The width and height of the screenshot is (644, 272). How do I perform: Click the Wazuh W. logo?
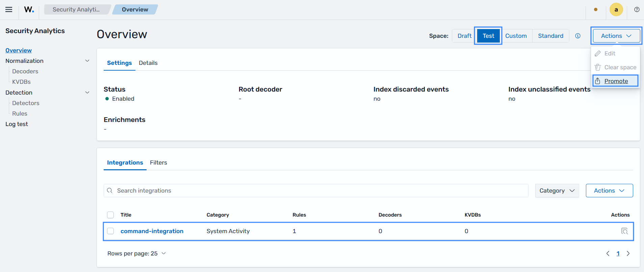pos(29,9)
